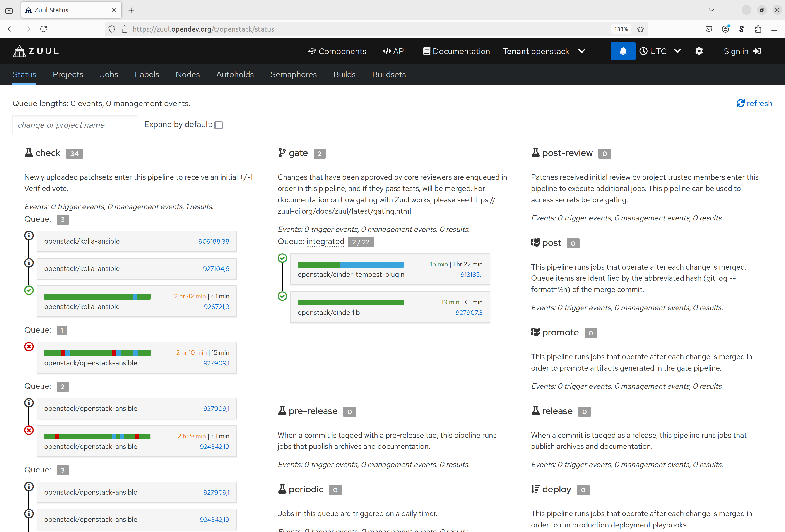Click the Sign in button
This screenshot has width=785, height=532.
click(x=742, y=51)
